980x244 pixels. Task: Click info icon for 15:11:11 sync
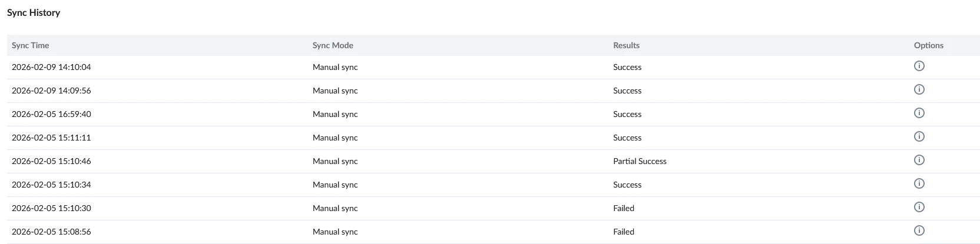pos(919,136)
